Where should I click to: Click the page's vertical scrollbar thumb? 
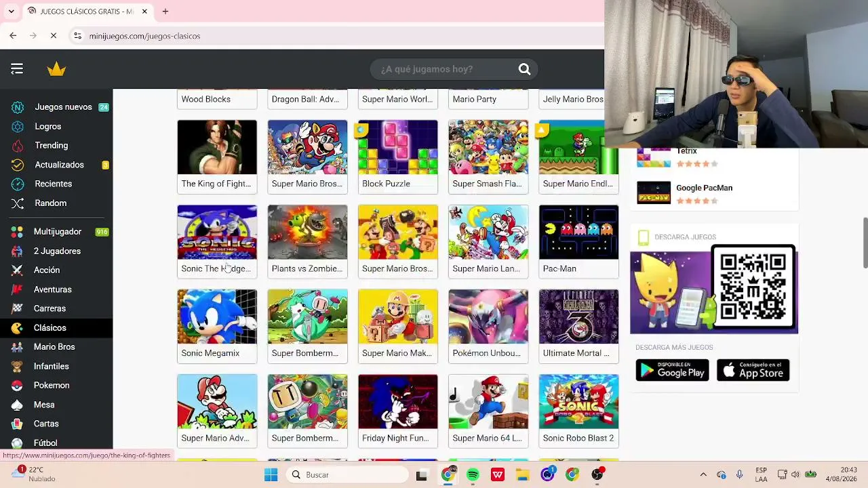pos(865,243)
